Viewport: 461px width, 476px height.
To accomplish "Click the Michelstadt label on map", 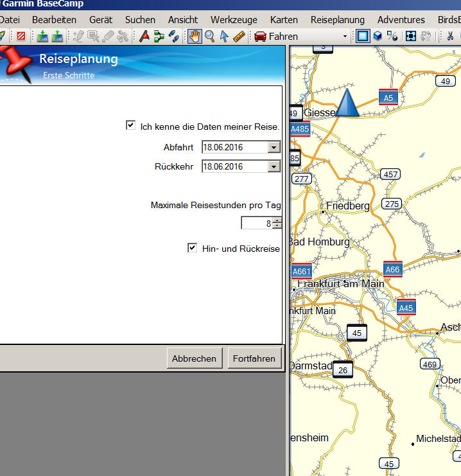I will click(439, 439).
